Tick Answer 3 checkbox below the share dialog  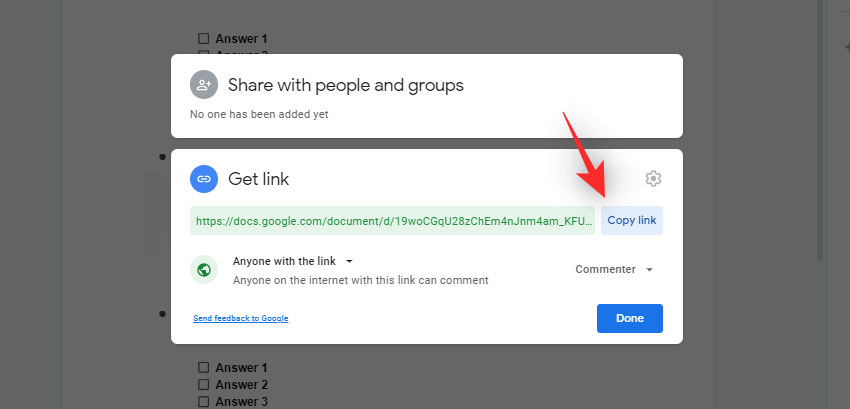[x=203, y=402]
